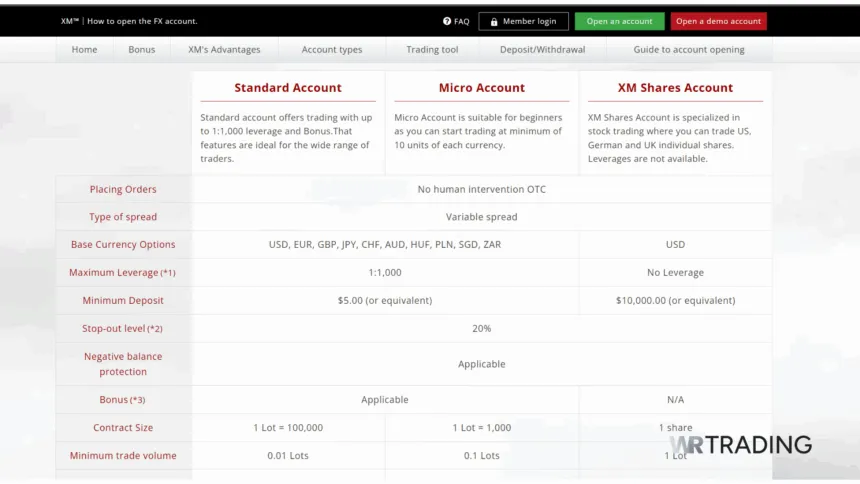
Task: Click the XM Shares Account heading
Action: pos(675,88)
